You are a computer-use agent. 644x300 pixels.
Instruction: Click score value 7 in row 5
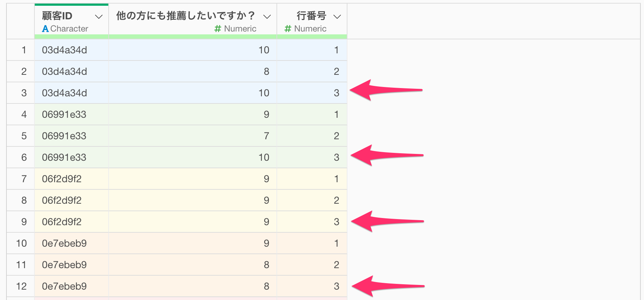(266, 136)
